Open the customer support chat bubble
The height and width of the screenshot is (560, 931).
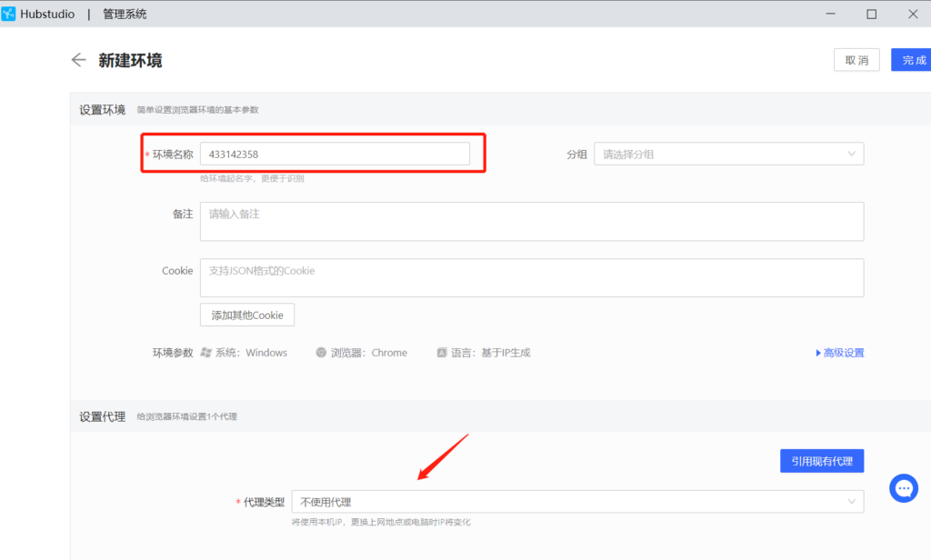903,488
